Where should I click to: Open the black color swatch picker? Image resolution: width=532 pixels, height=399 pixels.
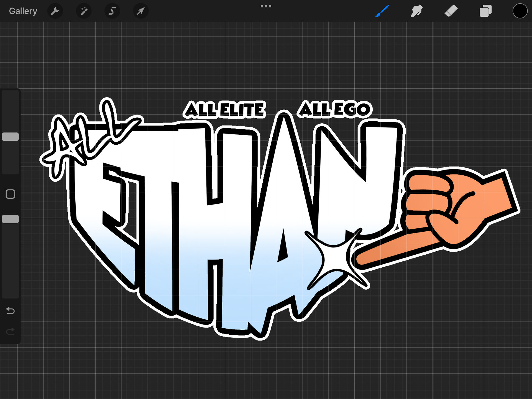point(520,11)
